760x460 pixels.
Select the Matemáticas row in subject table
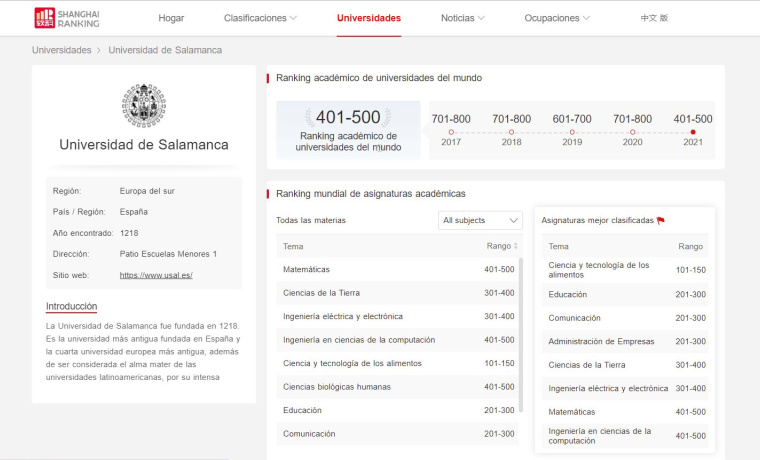pyautogui.click(x=398, y=269)
